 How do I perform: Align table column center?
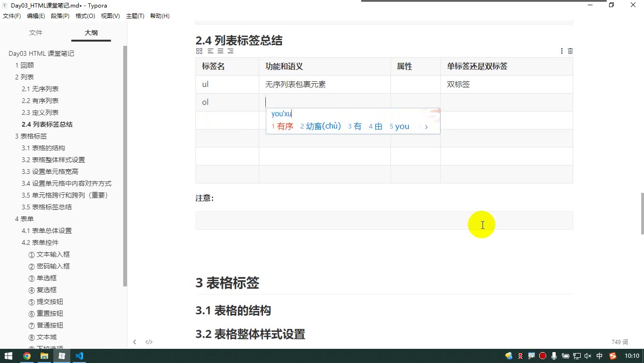[220, 51]
